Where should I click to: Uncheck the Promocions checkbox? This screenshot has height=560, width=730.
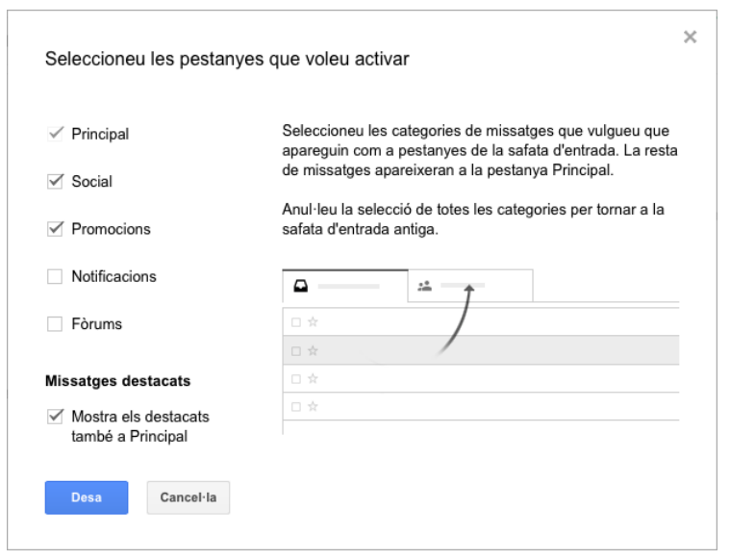[55, 229]
